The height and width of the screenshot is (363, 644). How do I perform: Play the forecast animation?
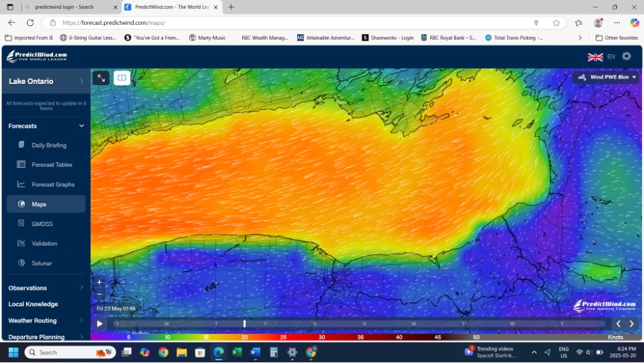[100, 324]
